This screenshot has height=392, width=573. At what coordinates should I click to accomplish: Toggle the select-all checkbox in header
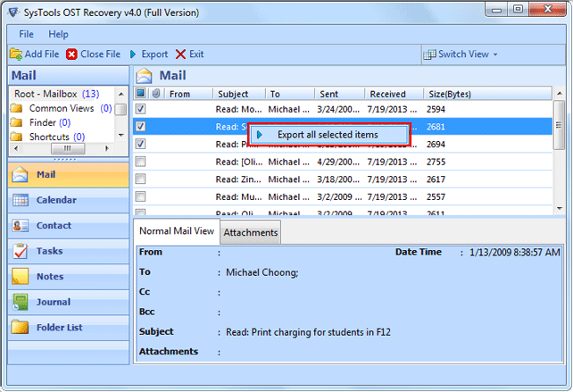pos(140,94)
